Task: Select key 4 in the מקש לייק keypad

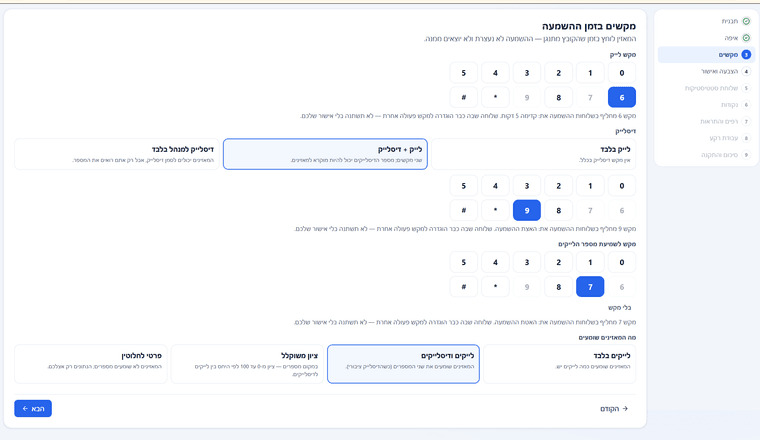Action: 495,73
